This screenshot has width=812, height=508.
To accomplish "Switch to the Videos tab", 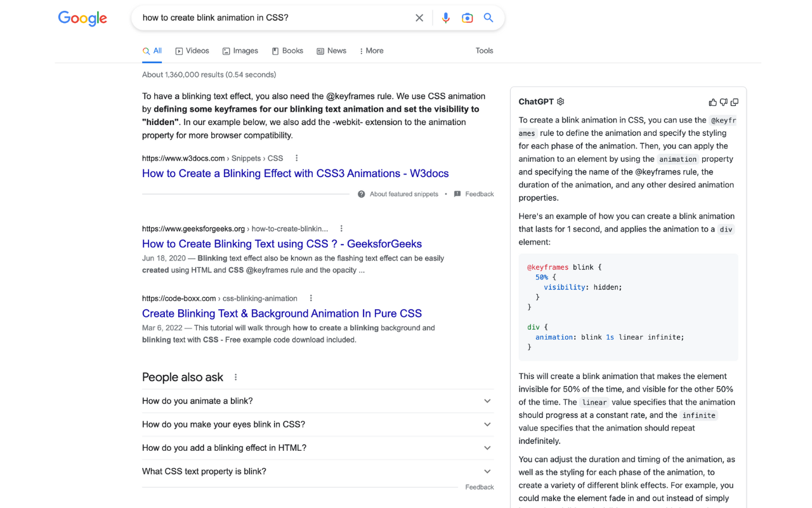I will point(192,51).
